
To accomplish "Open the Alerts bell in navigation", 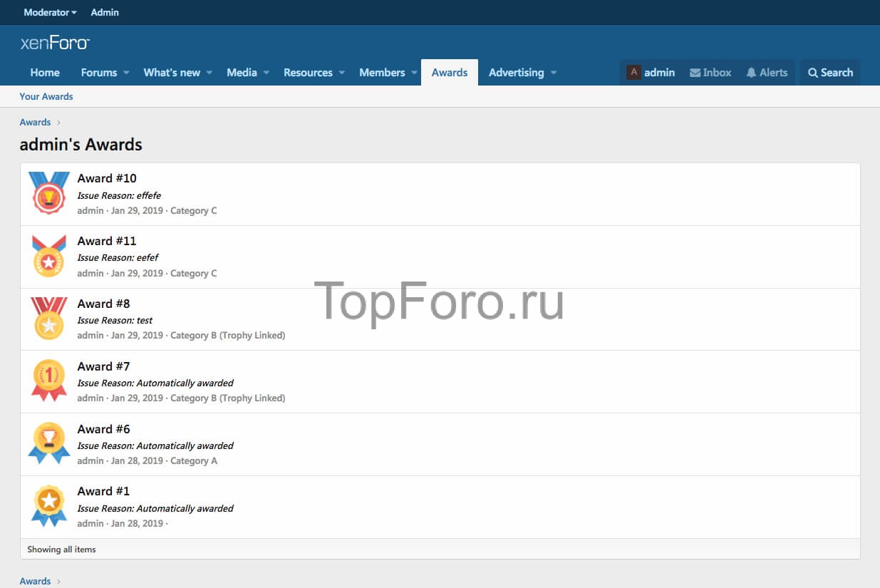I will click(767, 73).
